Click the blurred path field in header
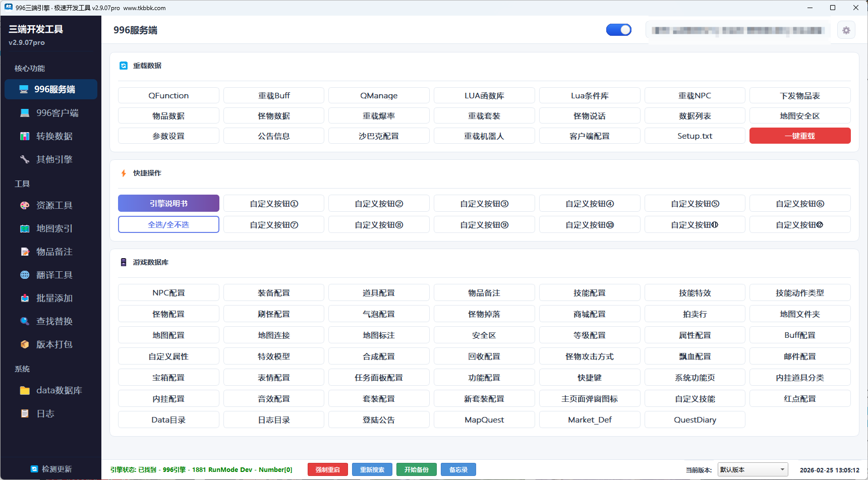The height and width of the screenshot is (480, 868). click(x=738, y=30)
